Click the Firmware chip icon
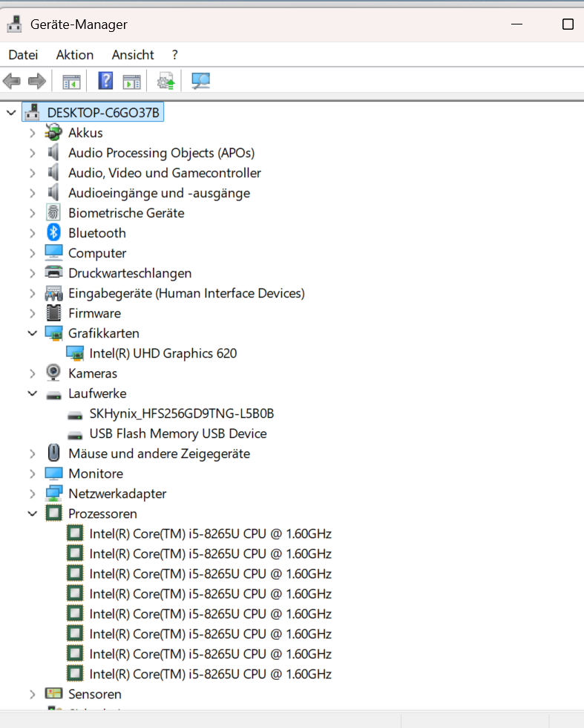The image size is (584, 728). tap(53, 313)
